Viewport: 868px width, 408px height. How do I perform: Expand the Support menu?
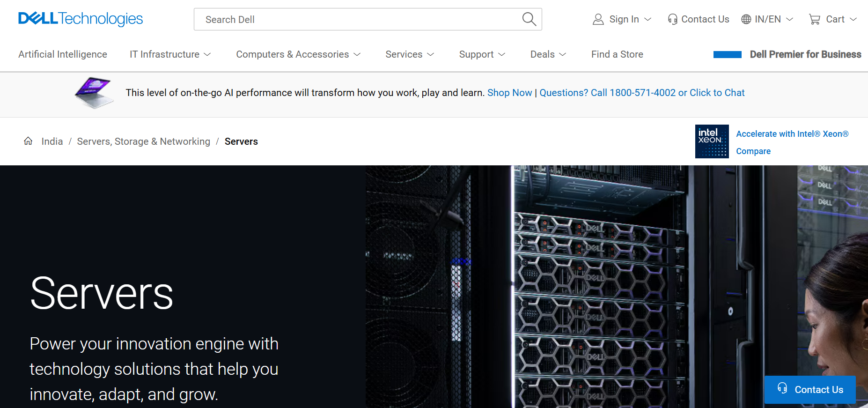click(x=482, y=54)
